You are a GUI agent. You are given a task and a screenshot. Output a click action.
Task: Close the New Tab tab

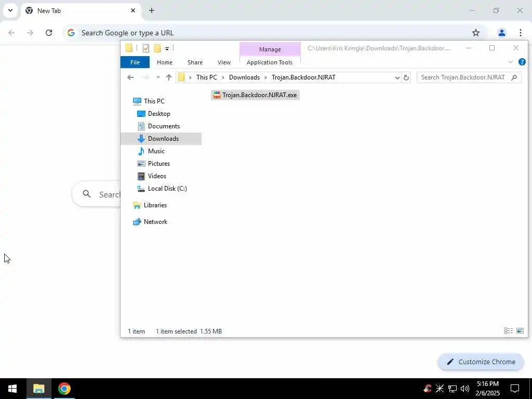pyautogui.click(x=133, y=10)
